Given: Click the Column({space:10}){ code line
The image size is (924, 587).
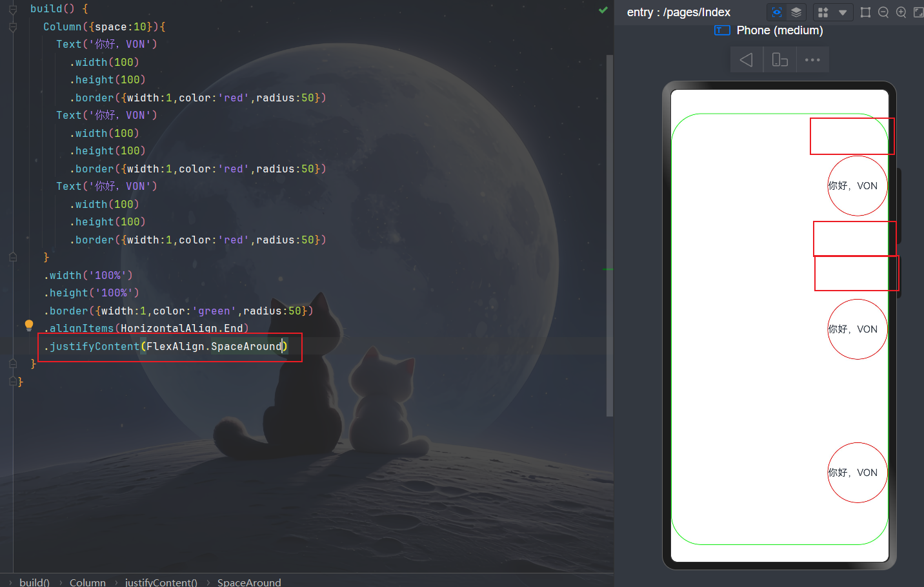Looking at the screenshot, I should pos(105,27).
